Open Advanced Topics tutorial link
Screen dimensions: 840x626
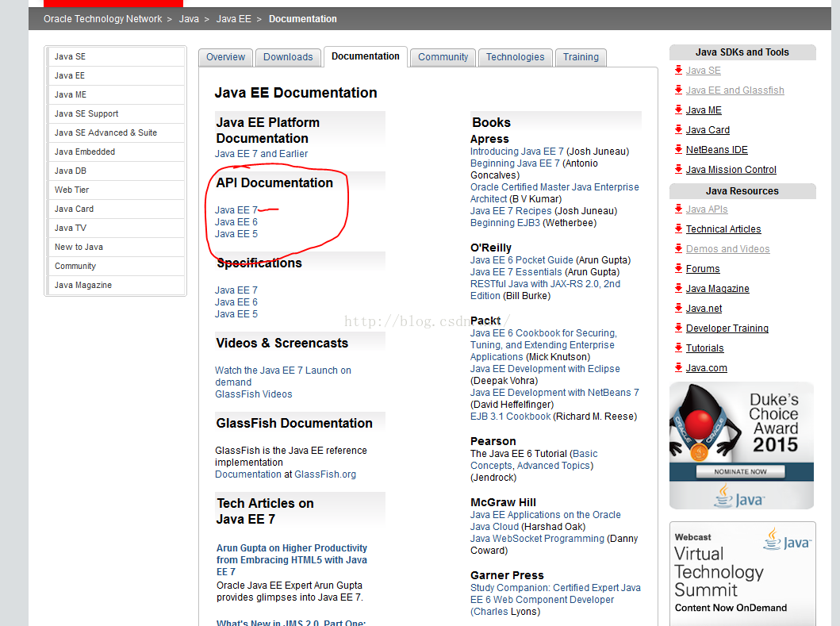pyautogui.click(x=554, y=466)
